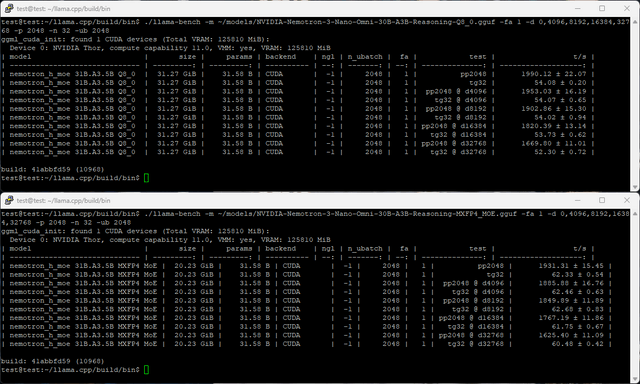Viewport: 640px width, 384px height.
Task: Maximize the top terminal window
Action: pos(602,8)
